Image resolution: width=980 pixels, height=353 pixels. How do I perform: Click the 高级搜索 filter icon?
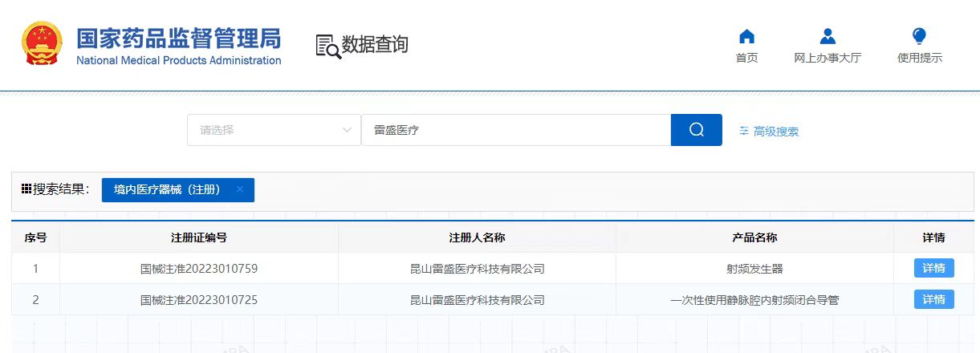pyautogui.click(x=744, y=131)
